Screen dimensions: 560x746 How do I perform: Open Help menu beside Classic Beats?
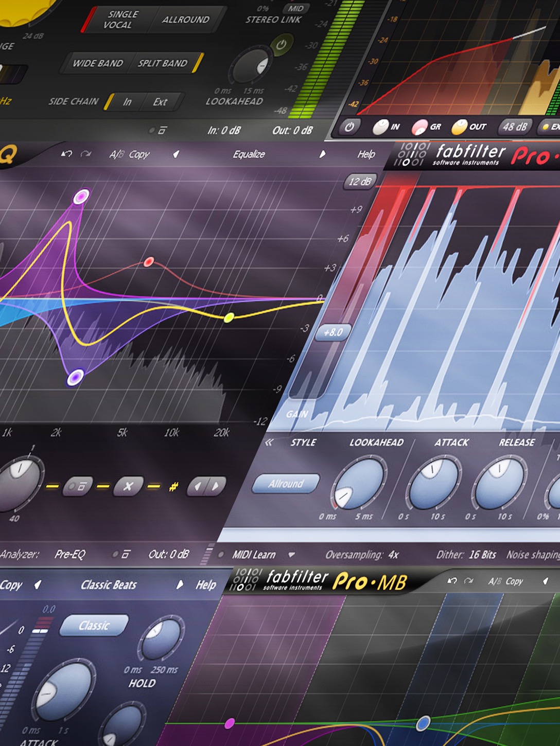coord(206,585)
